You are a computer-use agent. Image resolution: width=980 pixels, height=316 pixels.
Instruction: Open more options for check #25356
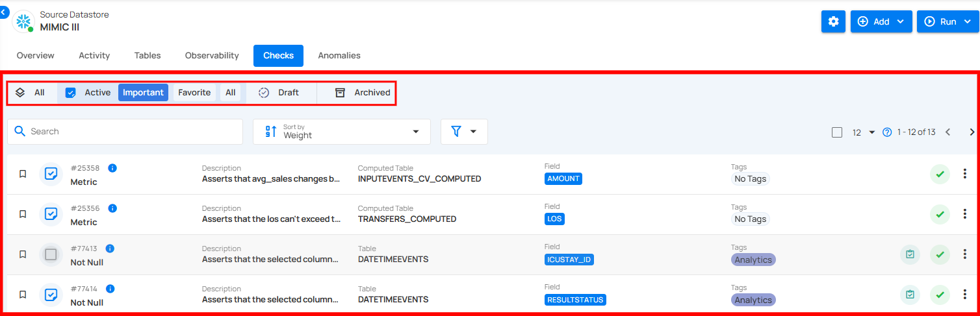click(965, 214)
